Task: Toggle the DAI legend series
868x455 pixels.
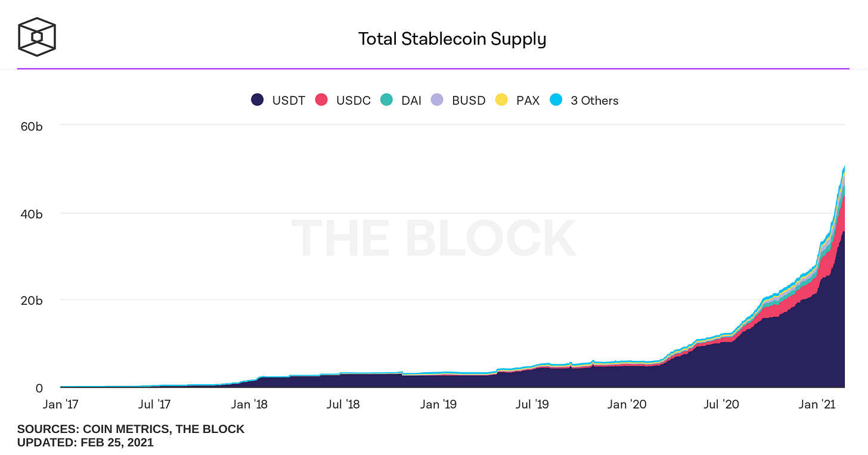Action: point(401,100)
